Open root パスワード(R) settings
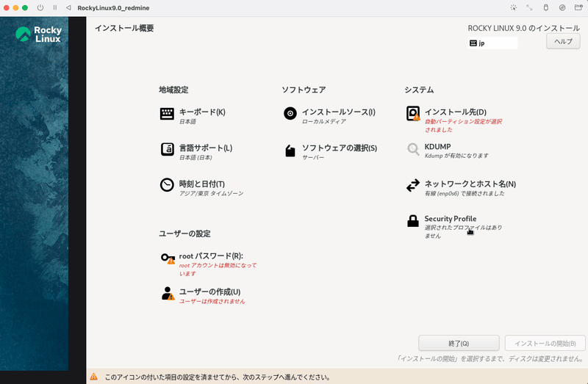588x384 pixels. click(x=211, y=256)
